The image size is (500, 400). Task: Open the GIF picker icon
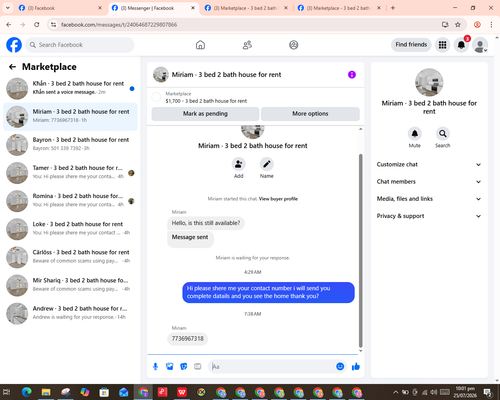[x=198, y=367]
